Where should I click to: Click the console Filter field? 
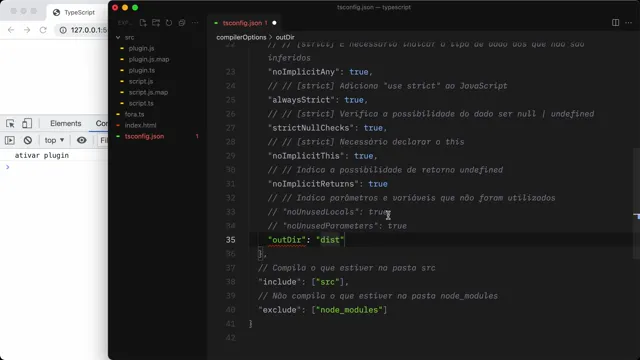tap(104, 140)
